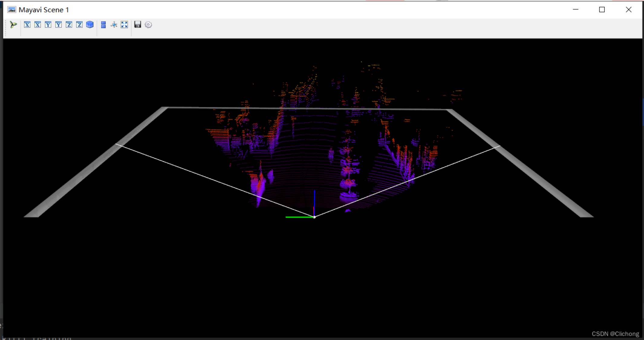Click the Mayavi Scene 1 title icon
The height and width of the screenshot is (340, 644).
pos(12,10)
